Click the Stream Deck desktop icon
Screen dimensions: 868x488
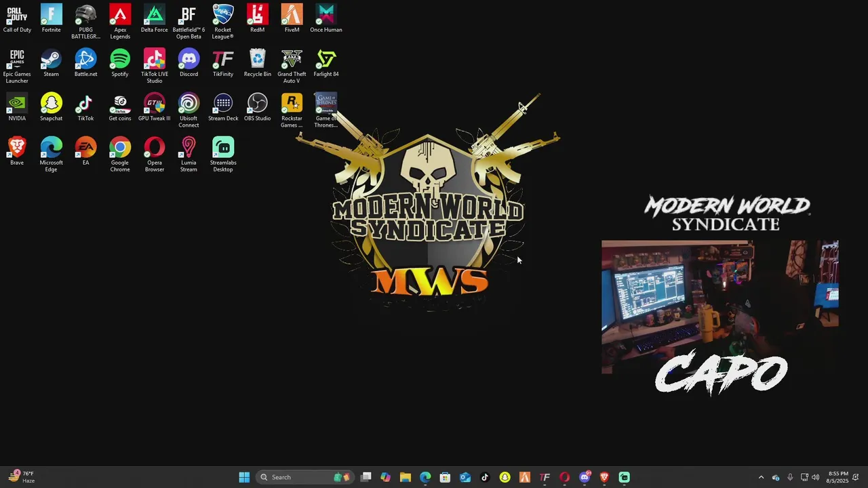223,107
